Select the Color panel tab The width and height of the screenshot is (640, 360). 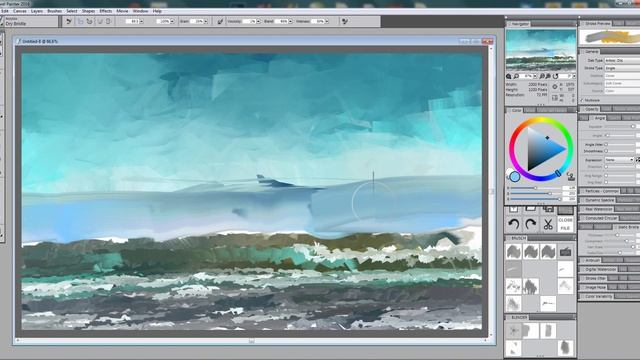coord(516,110)
